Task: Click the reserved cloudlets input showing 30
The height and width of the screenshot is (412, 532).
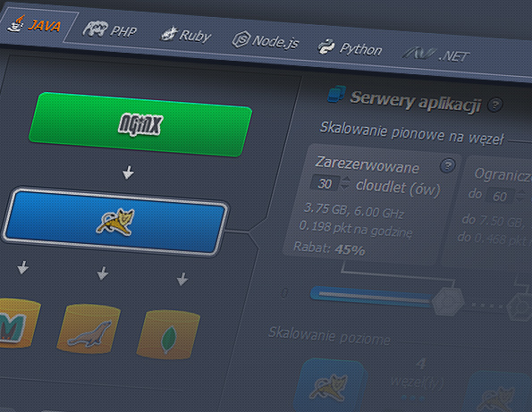Action: point(325,183)
